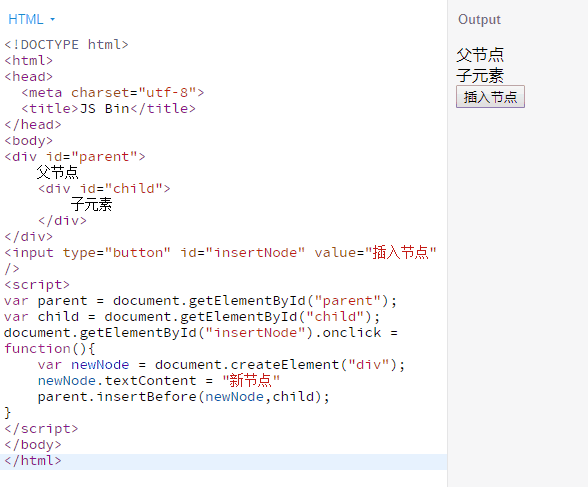Click the closing </head> tag line
This screenshot has height=487, width=588.
(33, 125)
